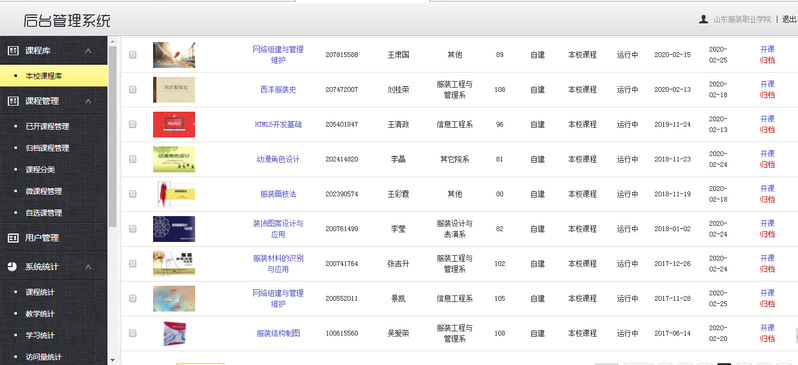Click the user avatar icon in header
798x365 pixels.
(x=703, y=19)
